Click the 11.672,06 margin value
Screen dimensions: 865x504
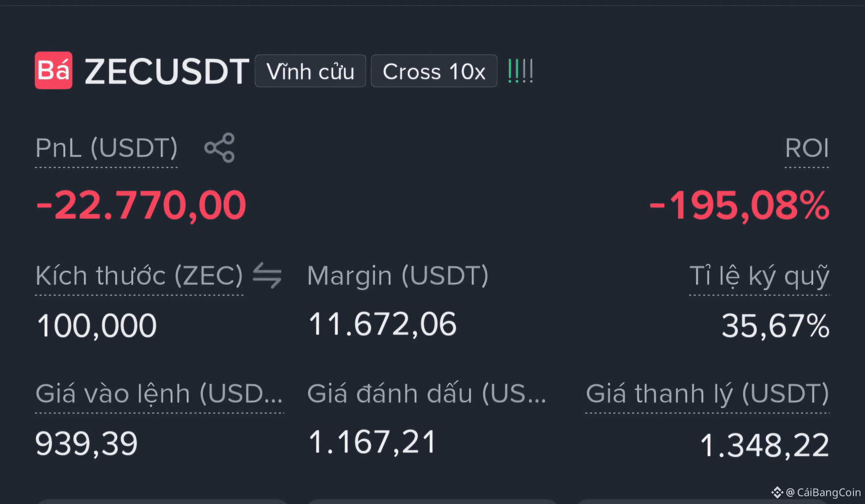(382, 324)
